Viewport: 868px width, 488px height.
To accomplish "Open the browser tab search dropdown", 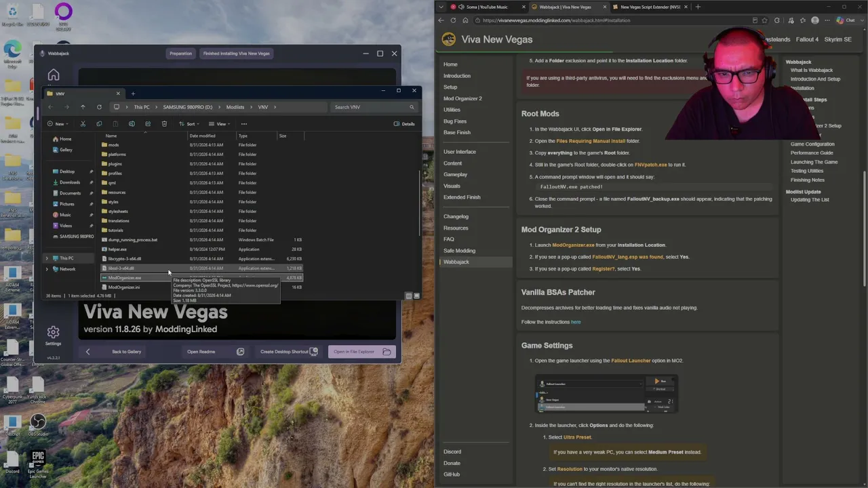I will pos(441,7).
